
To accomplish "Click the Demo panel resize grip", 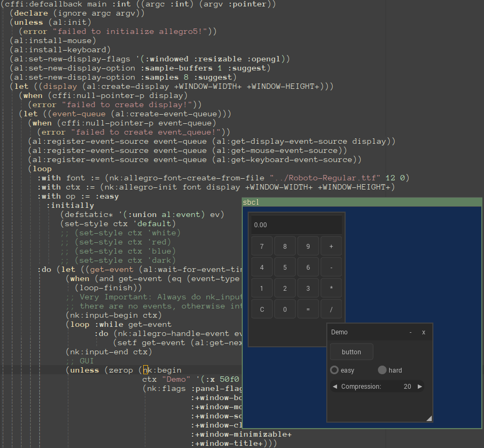I will [x=429, y=418].
